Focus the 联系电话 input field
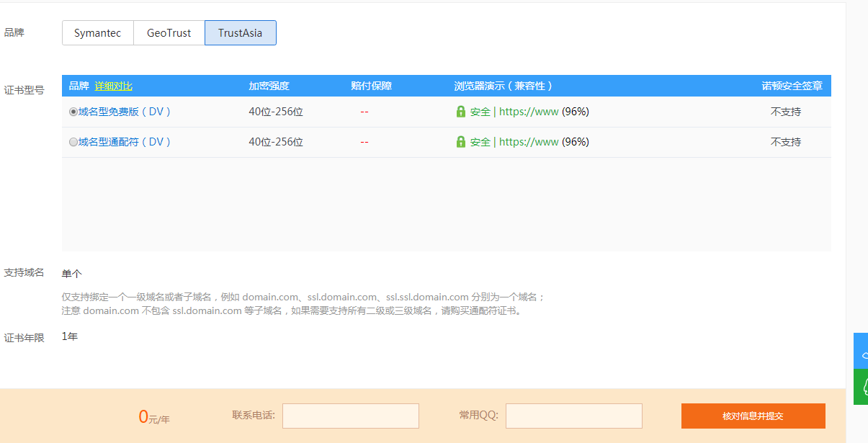The height and width of the screenshot is (443, 868). click(351, 416)
